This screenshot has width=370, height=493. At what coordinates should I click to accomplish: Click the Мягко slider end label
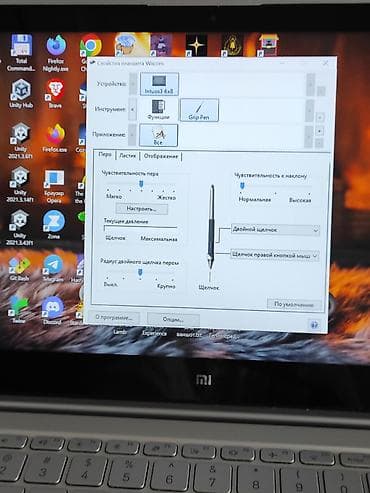[x=114, y=196]
